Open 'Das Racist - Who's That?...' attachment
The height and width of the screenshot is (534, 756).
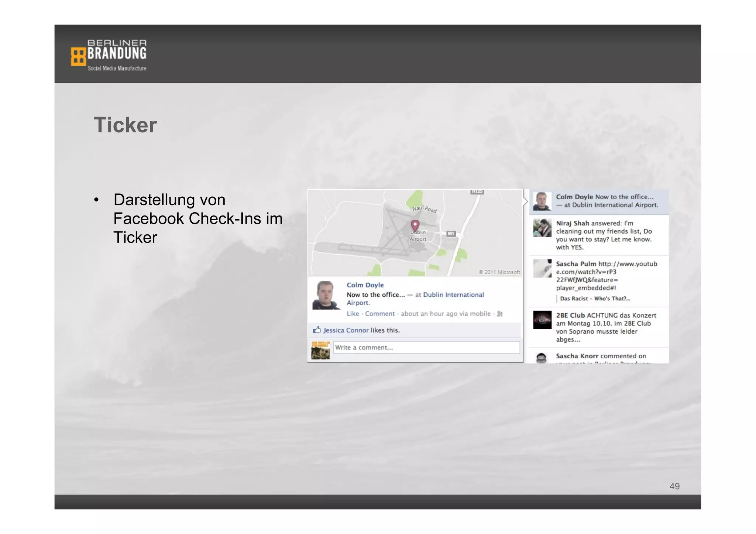pos(595,299)
